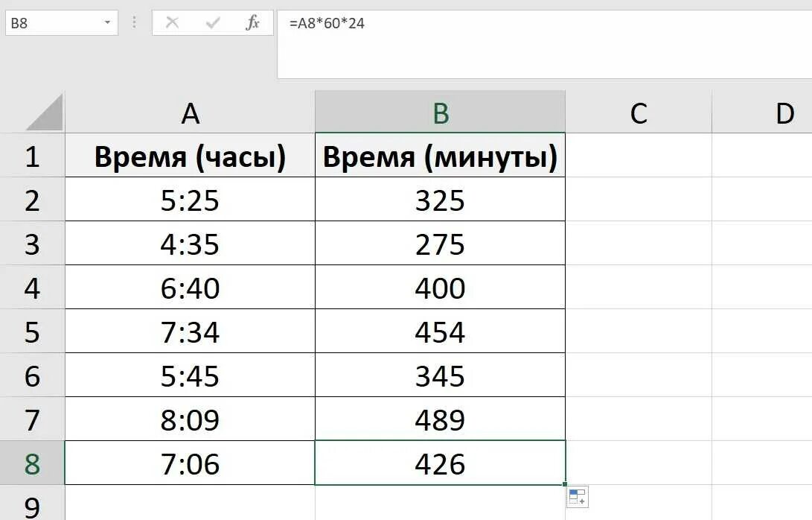
Task: Select column C header
Action: [x=638, y=113]
